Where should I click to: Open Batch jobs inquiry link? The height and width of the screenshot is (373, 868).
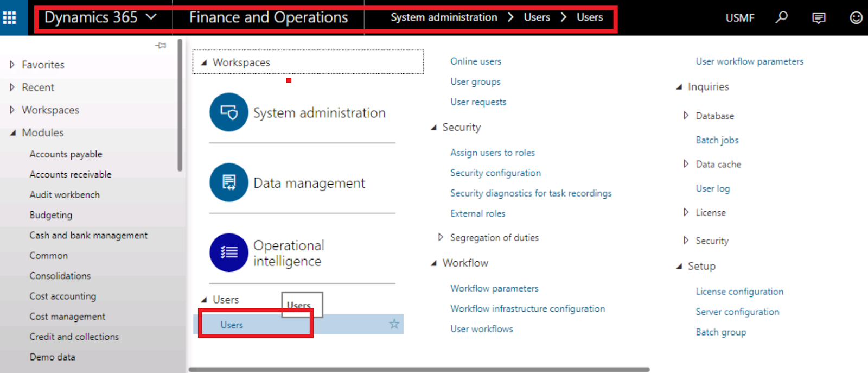pyautogui.click(x=717, y=140)
